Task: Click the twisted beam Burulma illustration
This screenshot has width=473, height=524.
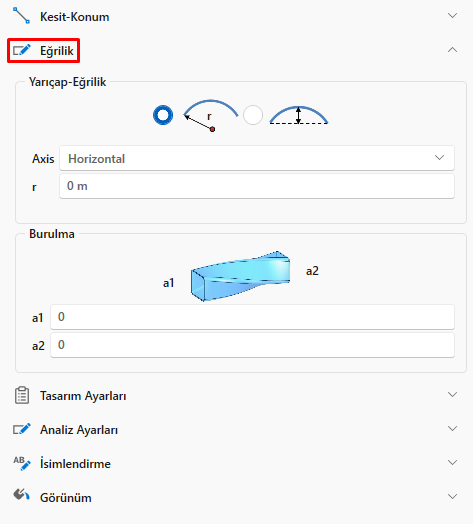Action: 240,276
